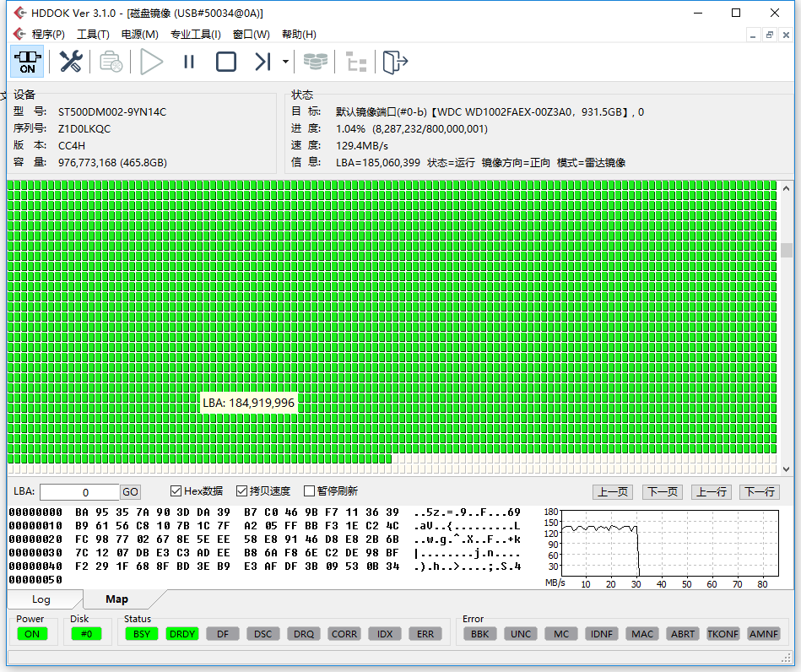Click the UNC error indicator

point(521,634)
